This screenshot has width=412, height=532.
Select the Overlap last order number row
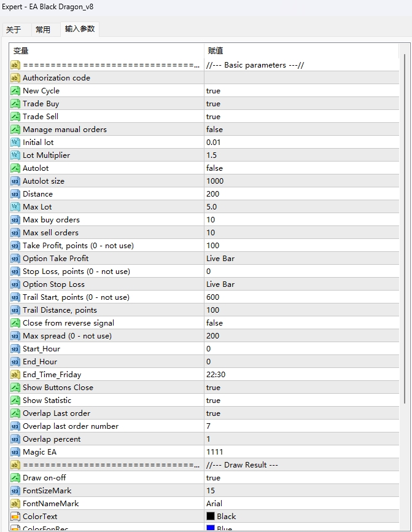point(204,426)
